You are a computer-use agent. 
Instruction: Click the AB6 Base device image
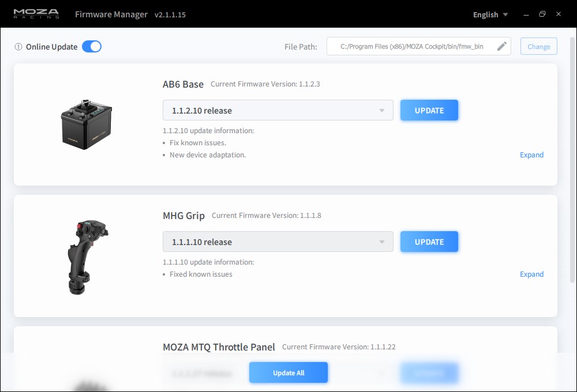pos(87,125)
